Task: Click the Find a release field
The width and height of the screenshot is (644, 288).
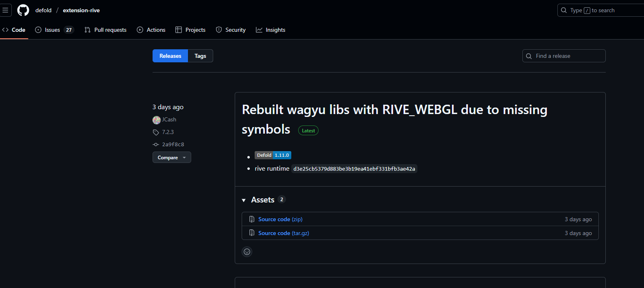Action: pyautogui.click(x=564, y=56)
